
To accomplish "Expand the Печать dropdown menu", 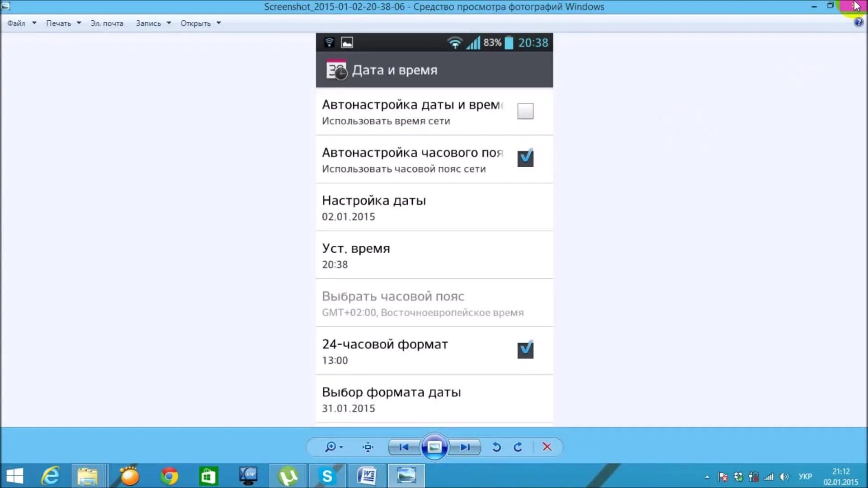I will 63,23.
